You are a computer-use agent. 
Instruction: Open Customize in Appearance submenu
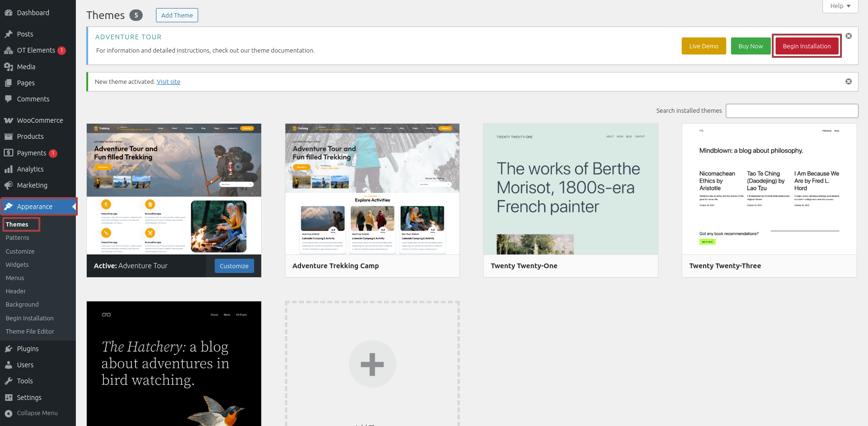pos(20,251)
